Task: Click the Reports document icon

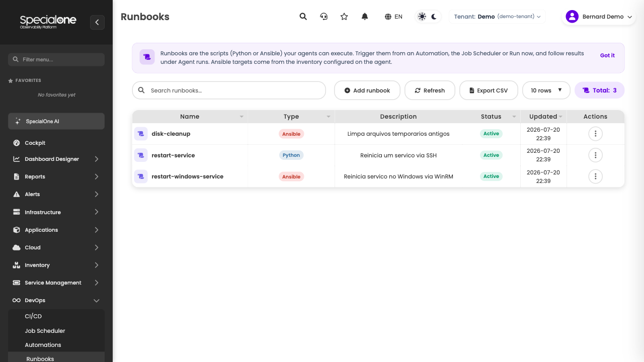Action: tap(17, 176)
